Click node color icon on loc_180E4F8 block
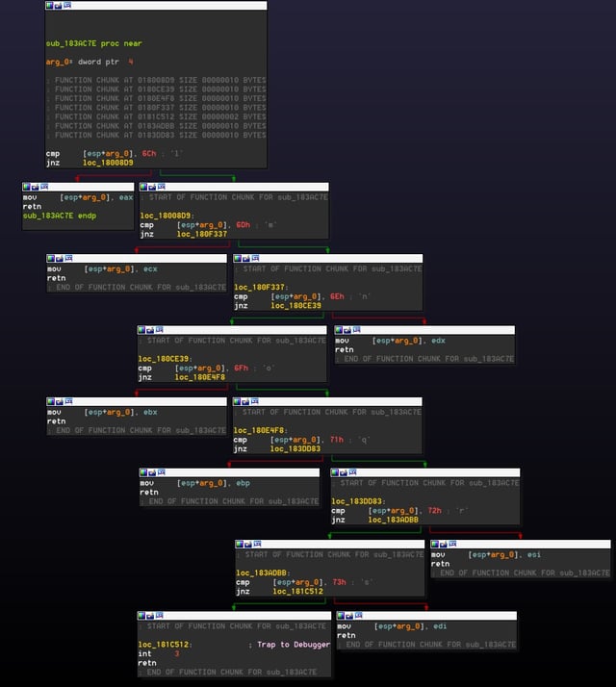The width and height of the screenshot is (616, 687). pos(238,401)
